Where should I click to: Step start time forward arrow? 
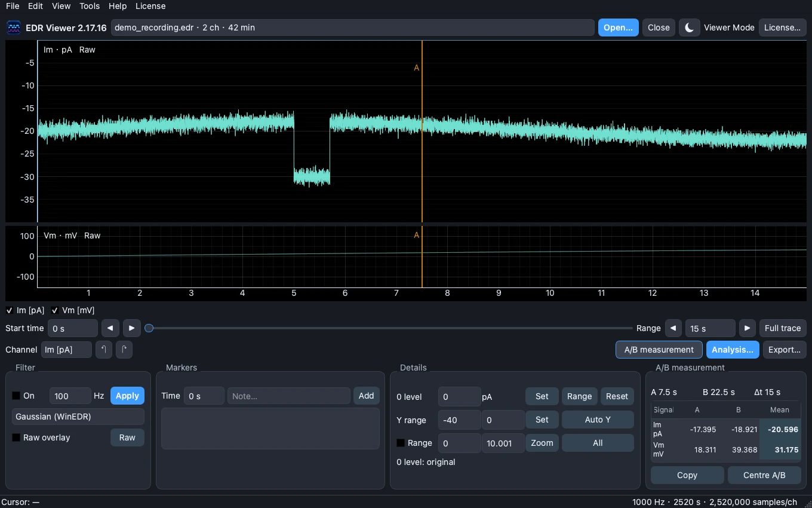131,328
